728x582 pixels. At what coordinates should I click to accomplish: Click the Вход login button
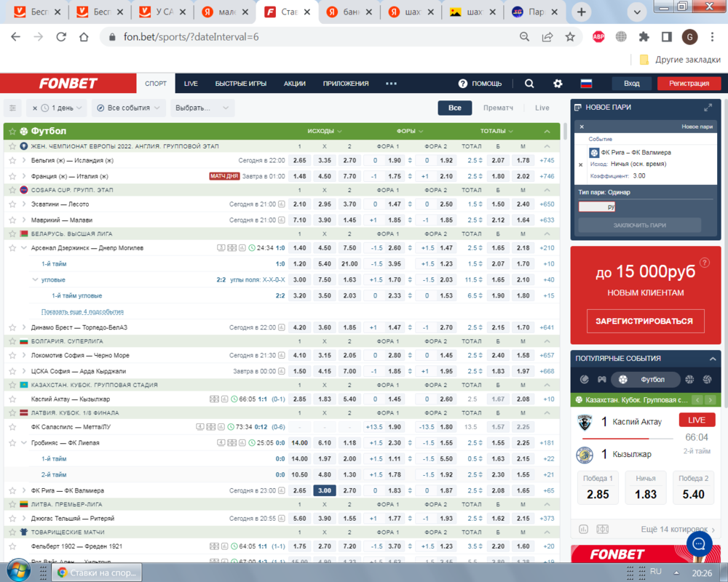(x=631, y=84)
